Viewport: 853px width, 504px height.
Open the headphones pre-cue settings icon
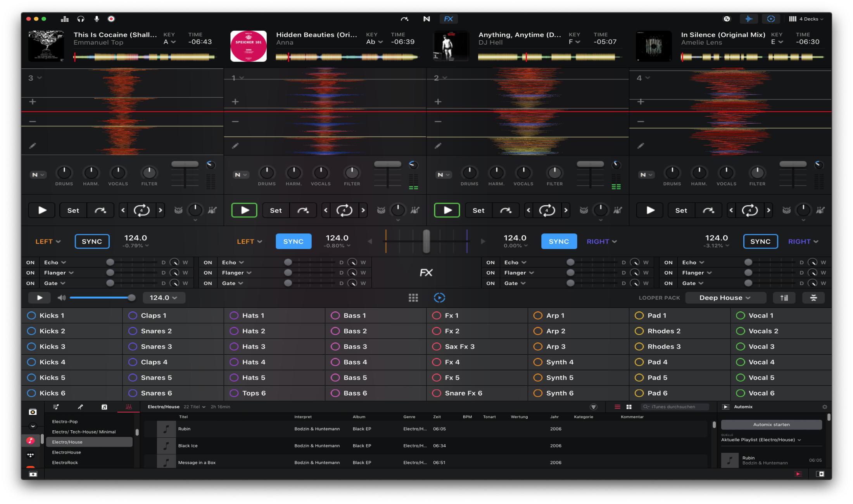tap(81, 19)
